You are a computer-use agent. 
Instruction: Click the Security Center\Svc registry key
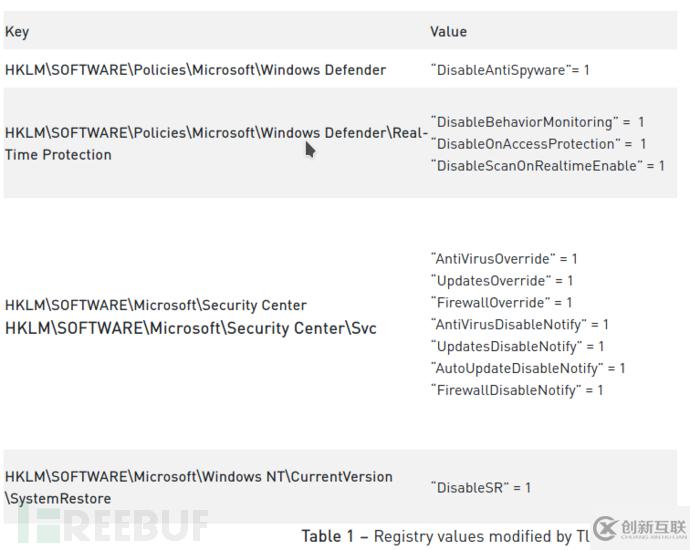[191, 328]
